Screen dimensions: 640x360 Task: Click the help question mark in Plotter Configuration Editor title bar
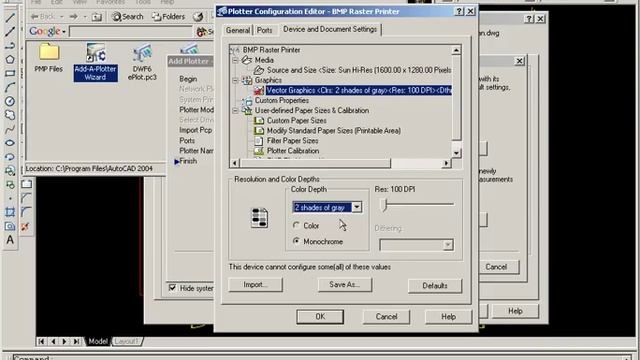pos(459,11)
